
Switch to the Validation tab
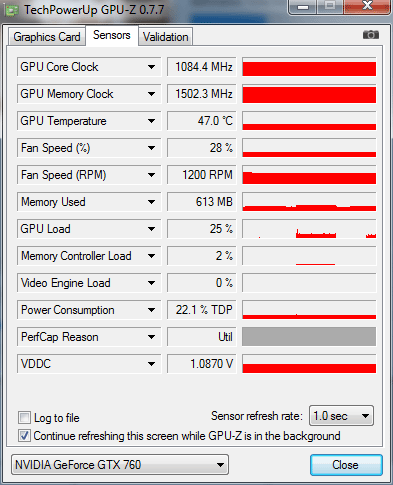pyautogui.click(x=165, y=37)
